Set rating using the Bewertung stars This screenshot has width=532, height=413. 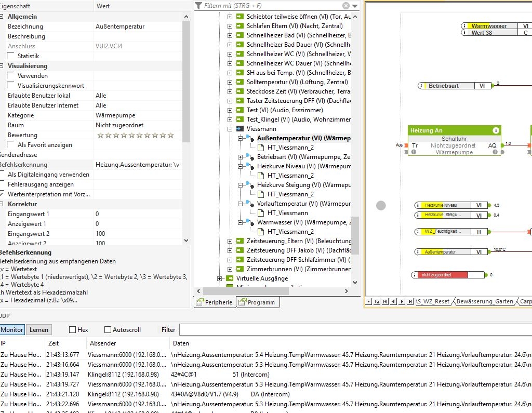click(x=135, y=135)
